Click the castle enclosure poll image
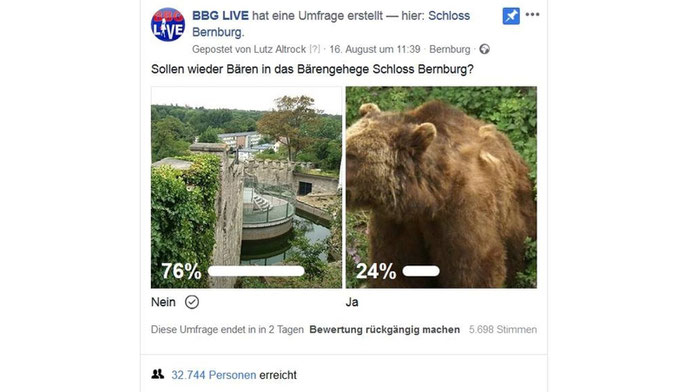The image size is (698, 392). point(246,187)
